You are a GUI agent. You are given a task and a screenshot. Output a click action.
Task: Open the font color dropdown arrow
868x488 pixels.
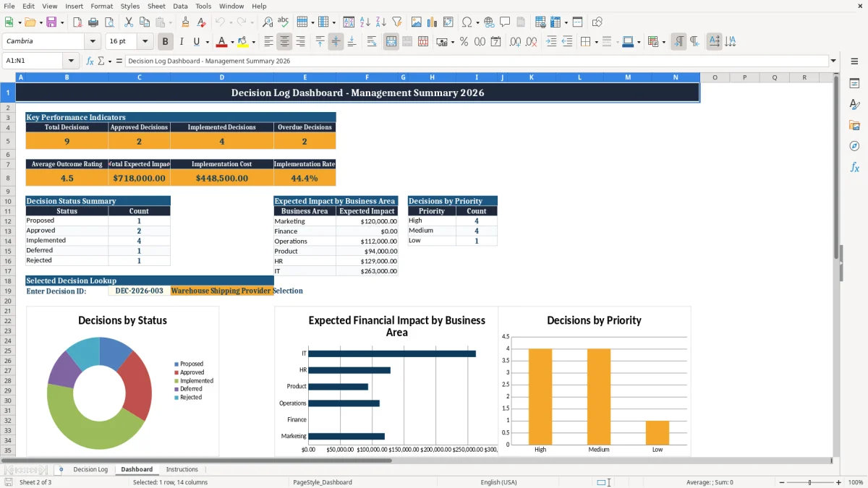point(232,42)
